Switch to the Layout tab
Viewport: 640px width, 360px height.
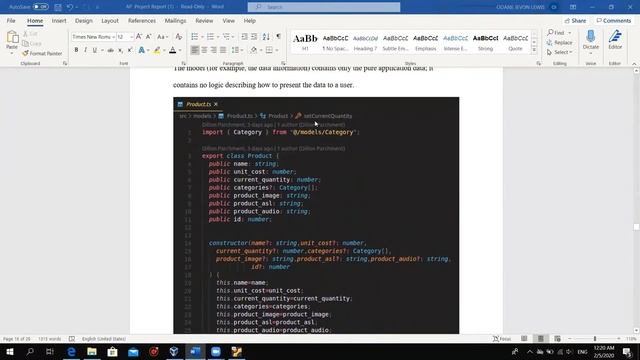(110, 20)
